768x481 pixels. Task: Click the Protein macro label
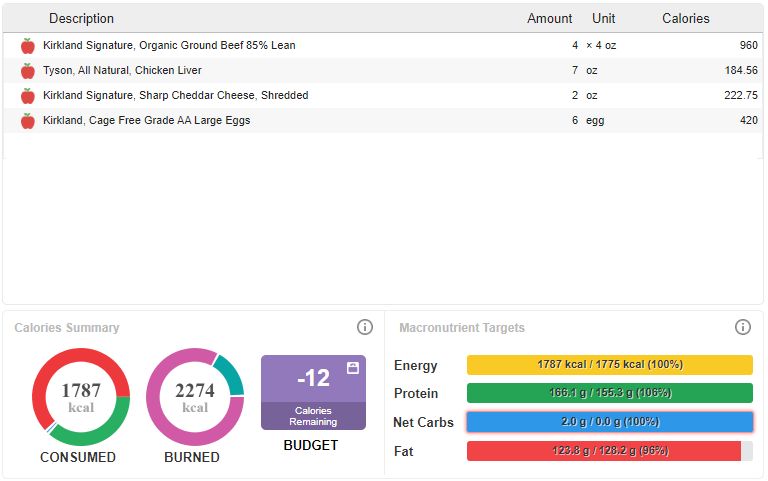point(416,393)
